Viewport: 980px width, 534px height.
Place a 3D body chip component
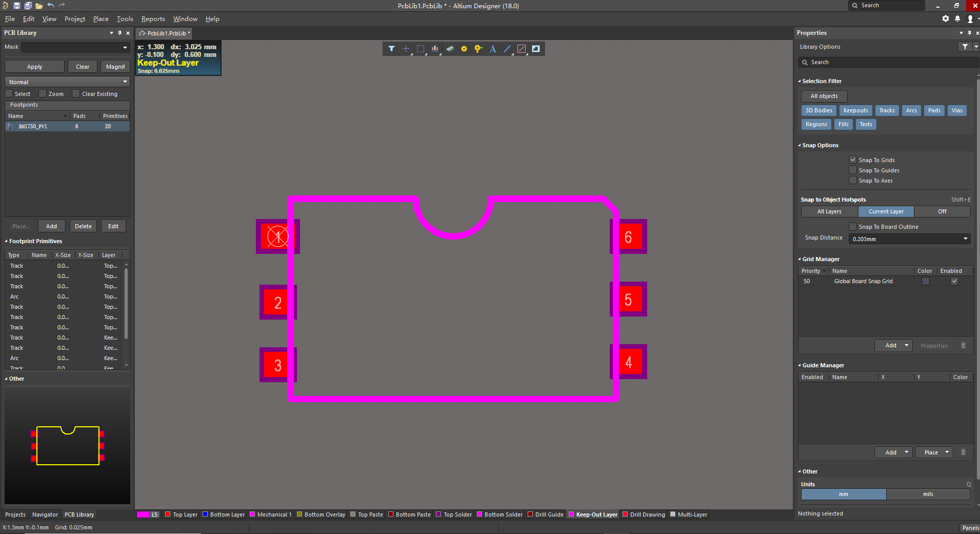coord(450,49)
